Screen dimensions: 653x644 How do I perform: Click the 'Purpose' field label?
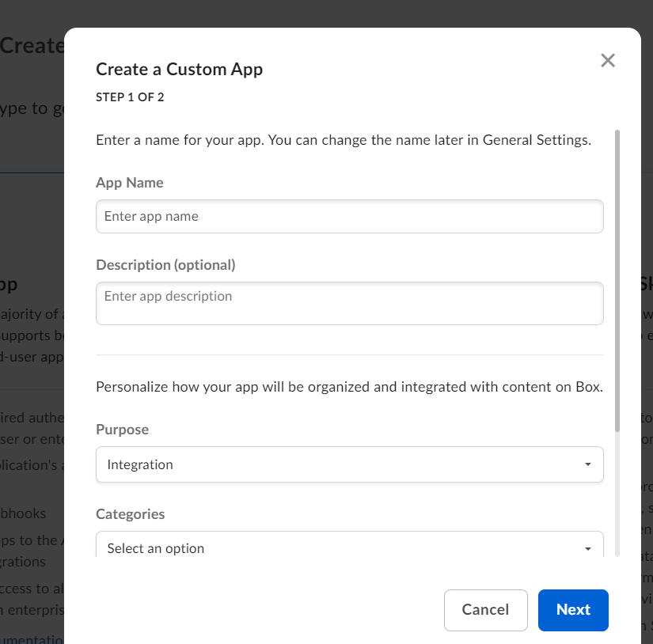pos(122,430)
